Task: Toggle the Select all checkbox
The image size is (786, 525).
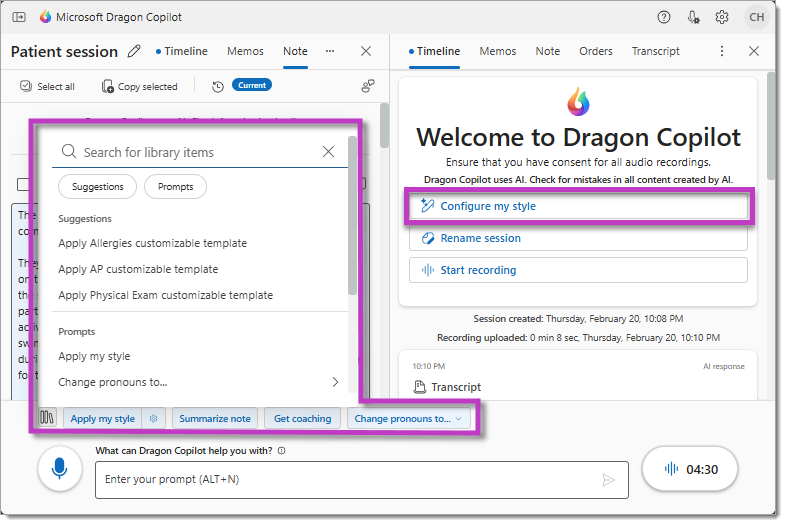Action: pos(27,87)
